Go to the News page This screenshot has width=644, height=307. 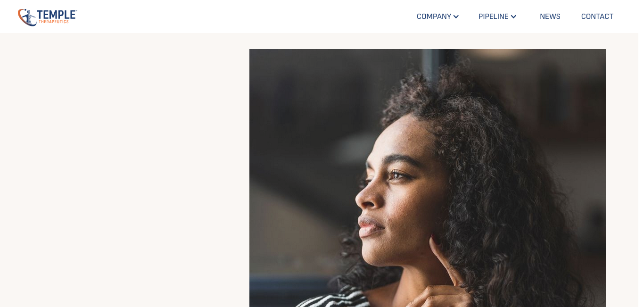[x=550, y=17]
